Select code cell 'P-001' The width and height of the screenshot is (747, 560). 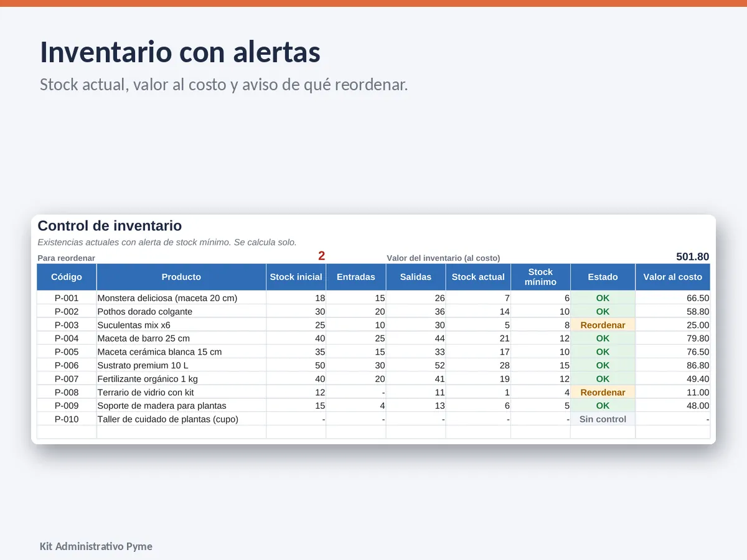click(x=67, y=298)
